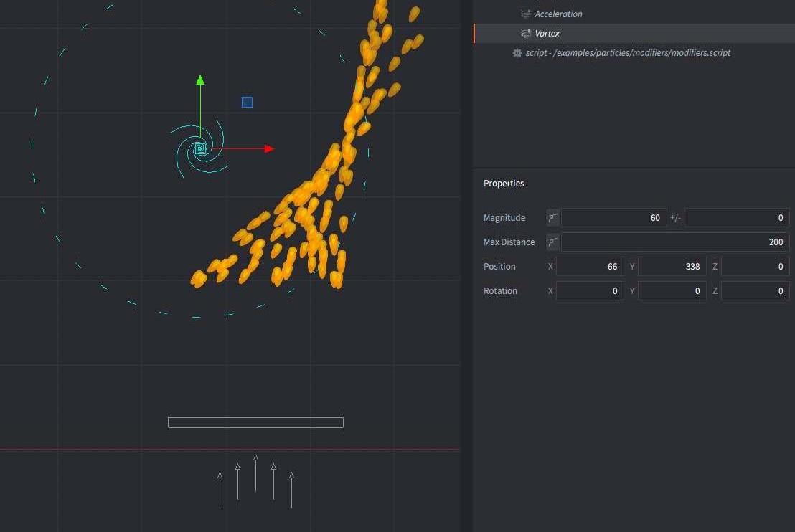Edit the Magnitude spread +/- field

(x=737, y=218)
